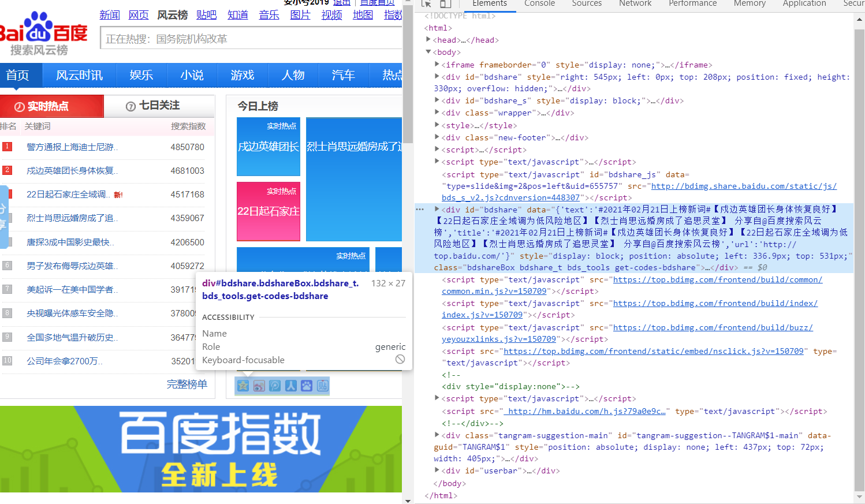Open keyword 警方通报上海迪士尼游
Screen dimensions: 865x504
pyautogui.click(x=72, y=147)
